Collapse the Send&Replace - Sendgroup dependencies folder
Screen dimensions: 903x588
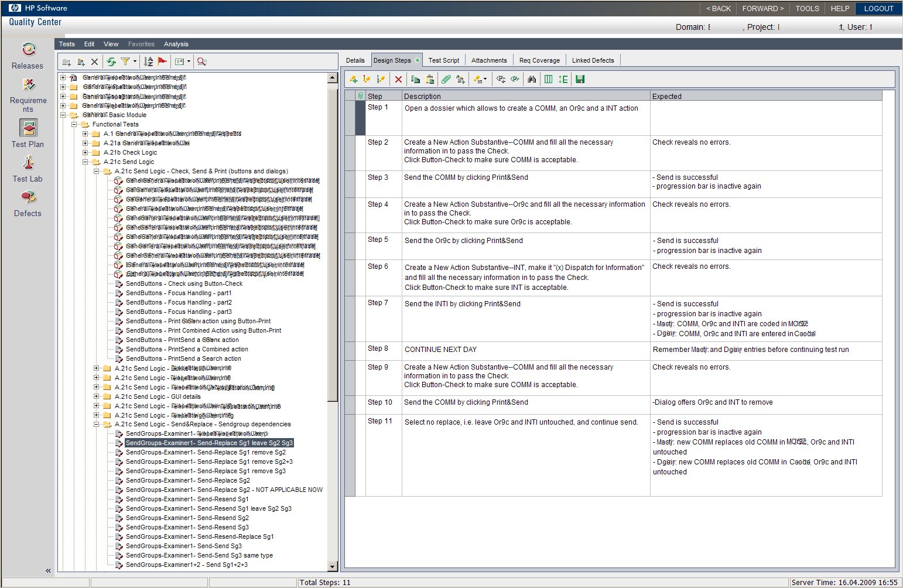pyautogui.click(x=97, y=425)
